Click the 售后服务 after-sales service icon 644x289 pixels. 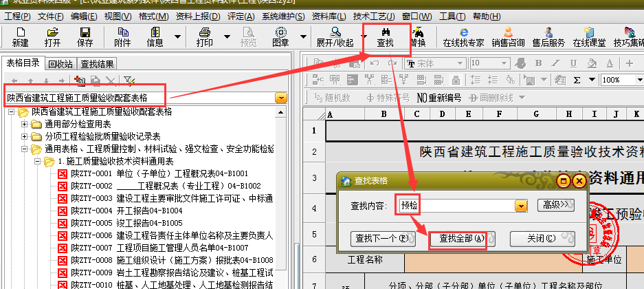(x=548, y=36)
